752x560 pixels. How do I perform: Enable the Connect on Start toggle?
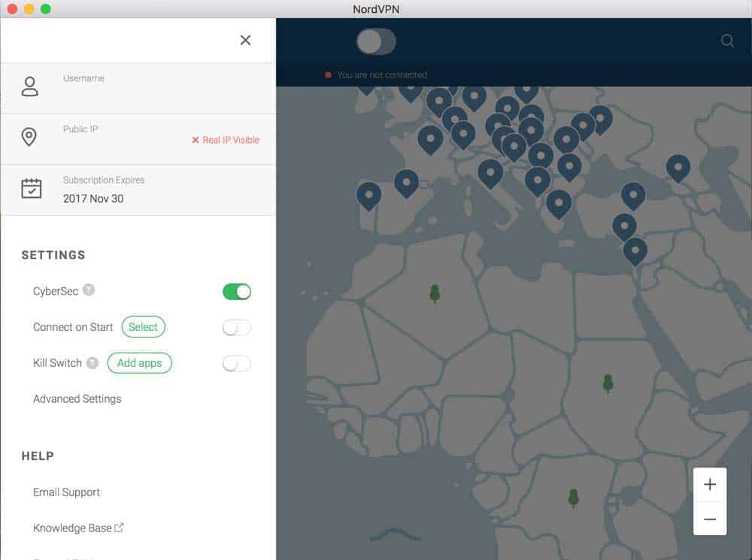click(237, 328)
